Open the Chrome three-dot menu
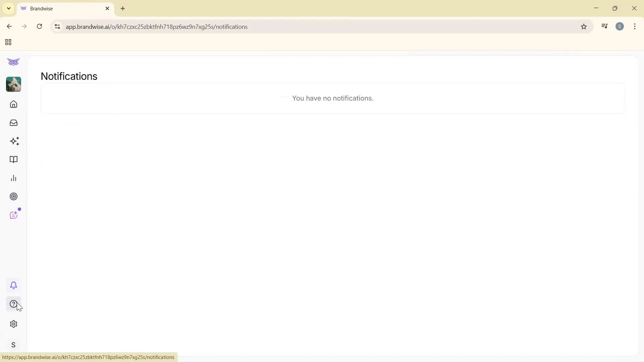The height and width of the screenshot is (362, 644). tap(635, 26)
